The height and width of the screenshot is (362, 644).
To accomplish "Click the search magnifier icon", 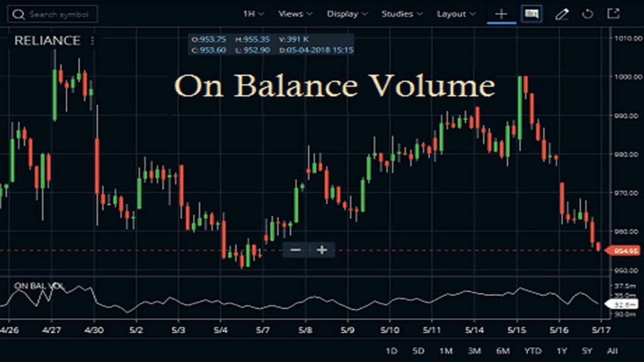I will (x=18, y=14).
